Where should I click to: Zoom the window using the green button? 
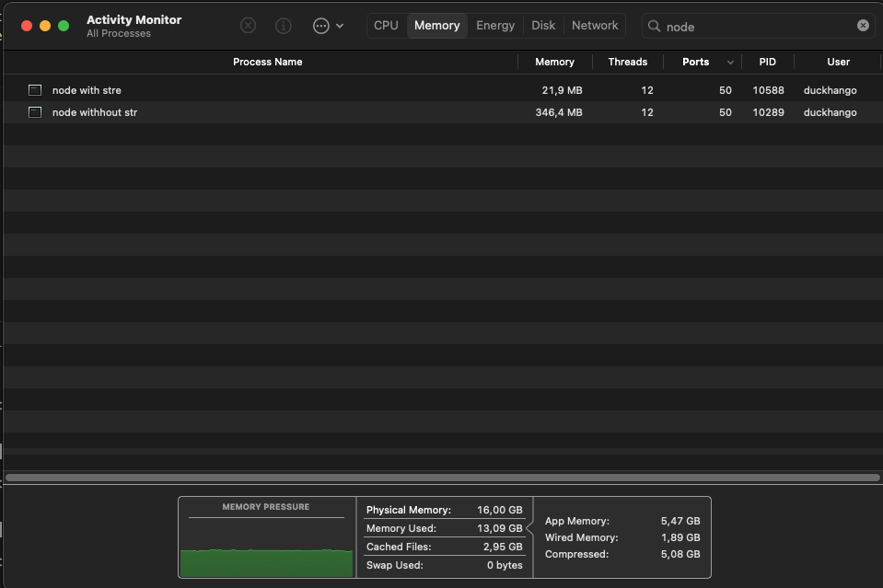(64, 26)
